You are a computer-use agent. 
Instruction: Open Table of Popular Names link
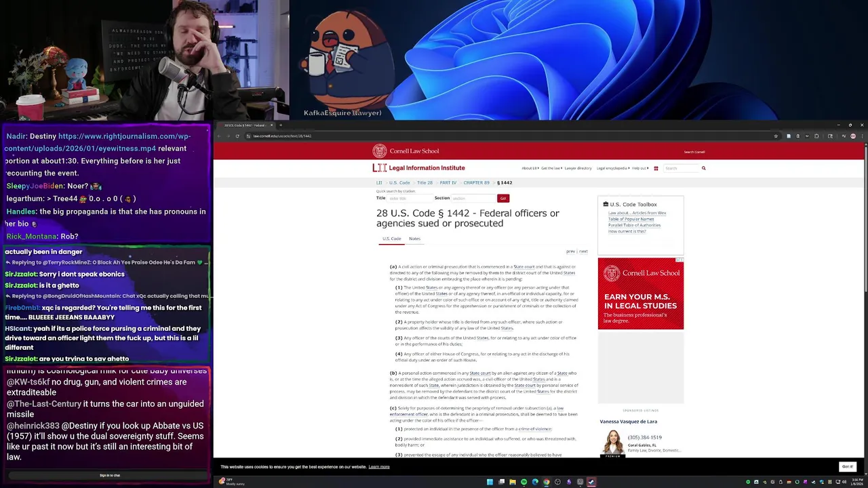(631, 219)
